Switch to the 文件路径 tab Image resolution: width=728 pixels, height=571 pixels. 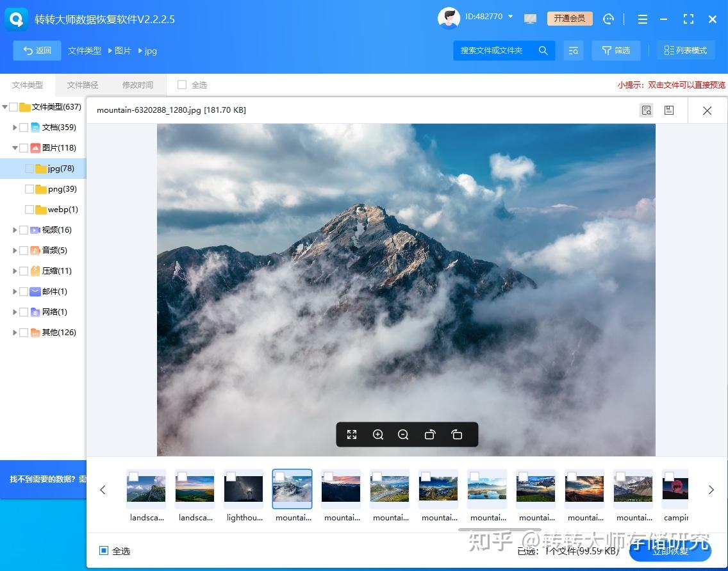point(83,85)
